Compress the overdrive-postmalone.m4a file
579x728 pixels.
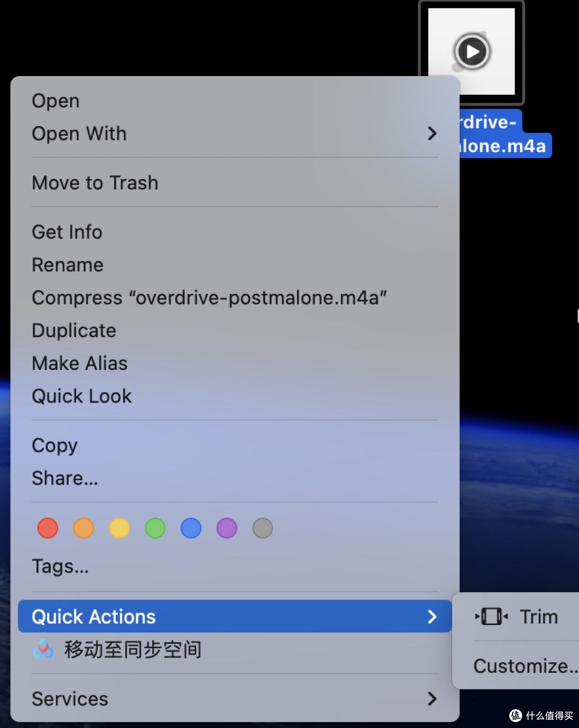coord(209,298)
